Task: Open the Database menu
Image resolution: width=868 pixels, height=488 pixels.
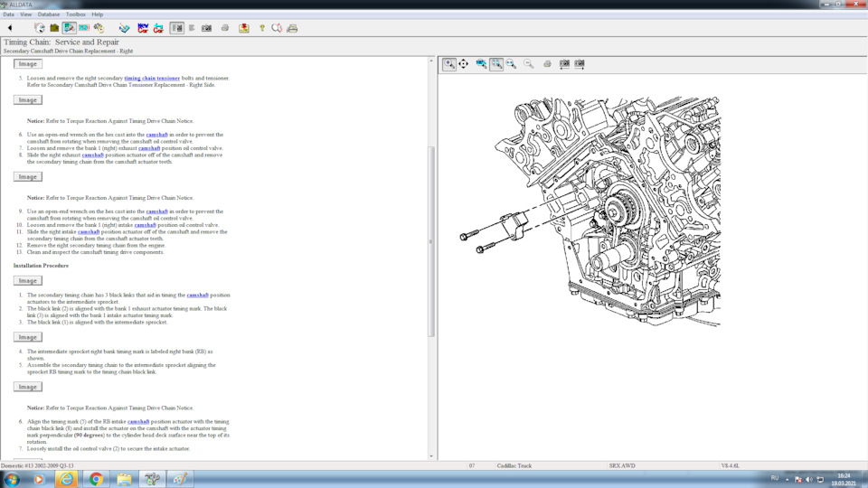Action: pyautogui.click(x=49, y=14)
